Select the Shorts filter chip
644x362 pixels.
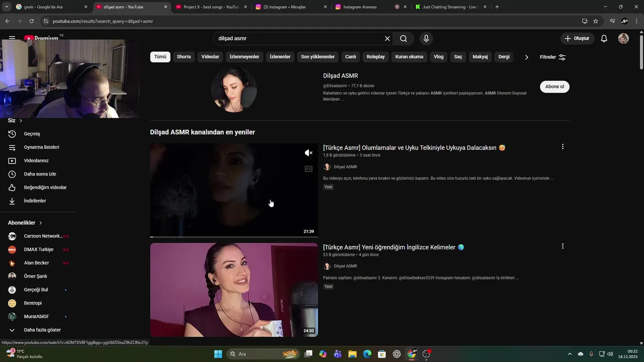click(x=184, y=57)
